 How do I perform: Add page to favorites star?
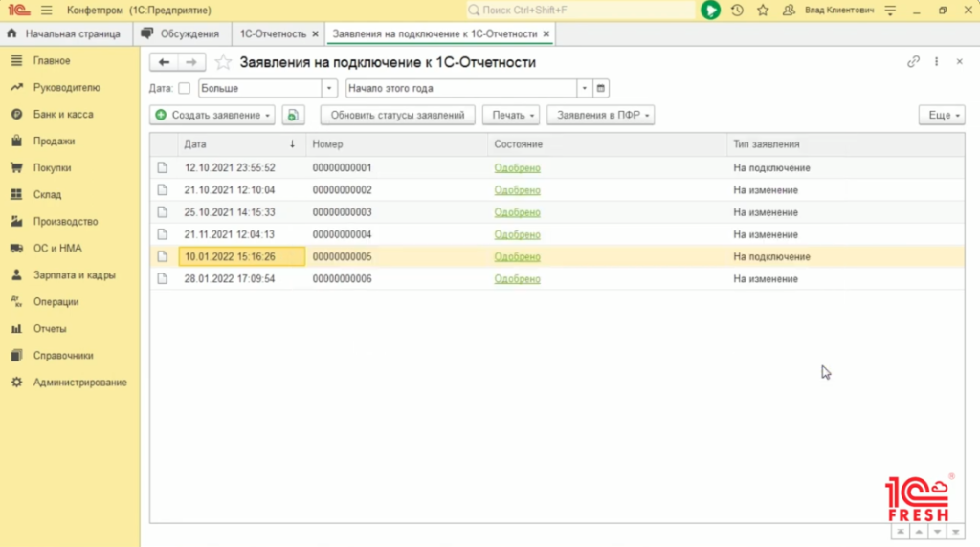[222, 62]
